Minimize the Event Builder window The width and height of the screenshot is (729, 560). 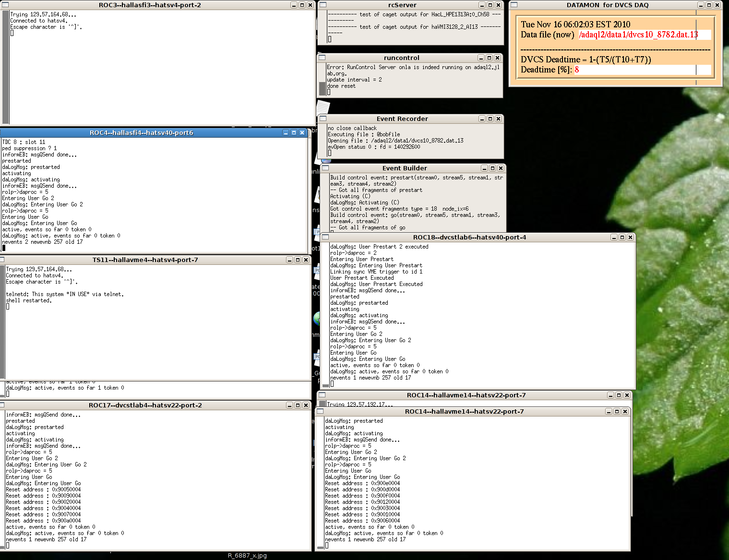(x=484, y=168)
